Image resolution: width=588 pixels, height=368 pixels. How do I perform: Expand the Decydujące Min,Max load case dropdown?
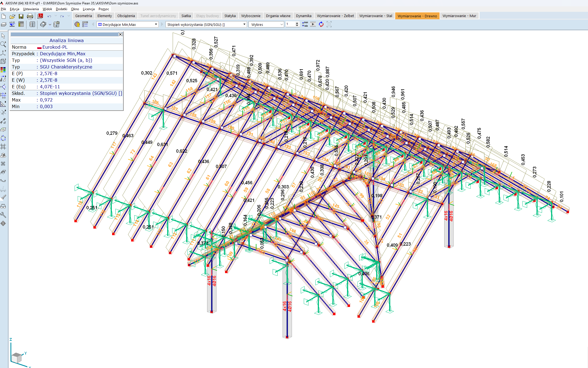pos(156,24)
